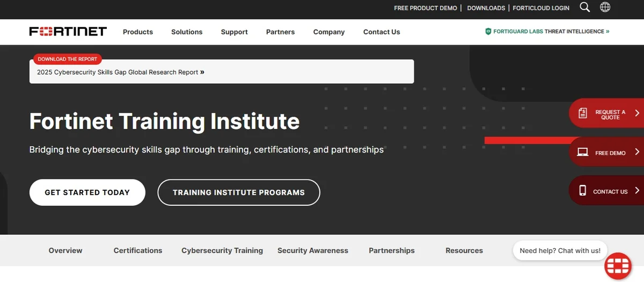Expand the Contact Us side chevron
This screenshot has width=644, height=282.
pos(637,191)
